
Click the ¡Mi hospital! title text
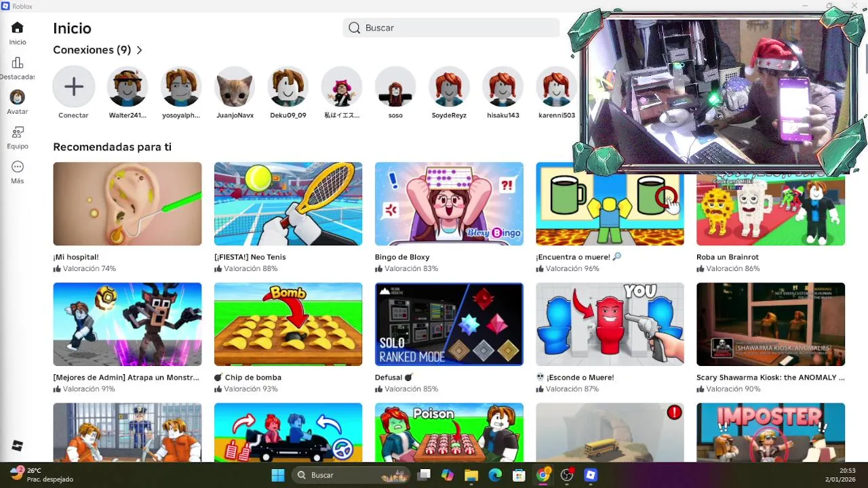[x=76, y=257]
